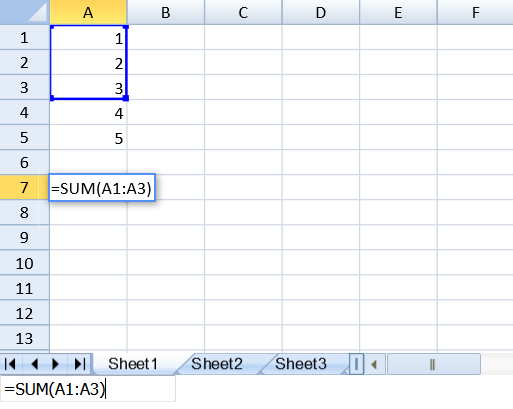This screenshot has width=513, height=409.
Task: Click the formula input field at bottom
Action: (x=88, y=389)
